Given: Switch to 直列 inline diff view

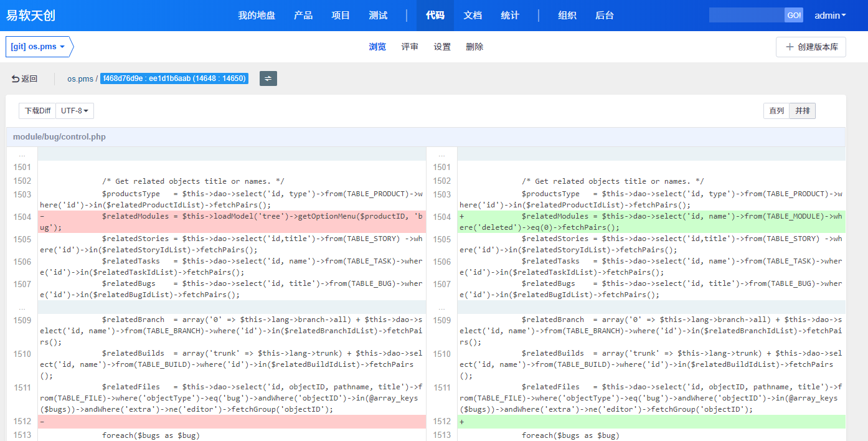Looking at the screenshot, I should click(x=776, y=111).
